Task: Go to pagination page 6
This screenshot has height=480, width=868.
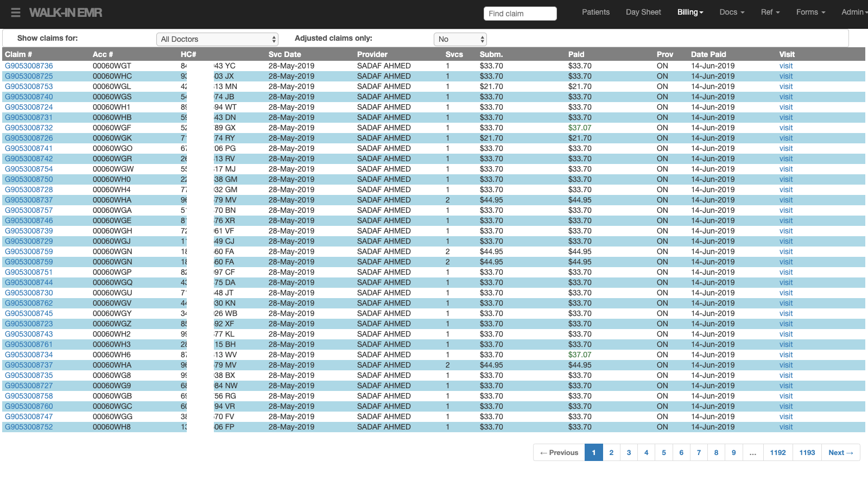Action: [681, 452]
